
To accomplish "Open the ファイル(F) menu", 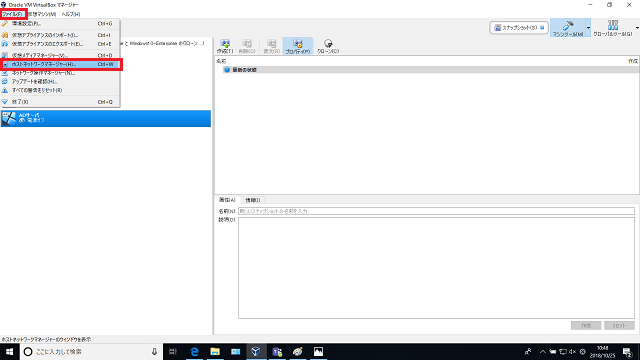I will pos(13,14).
